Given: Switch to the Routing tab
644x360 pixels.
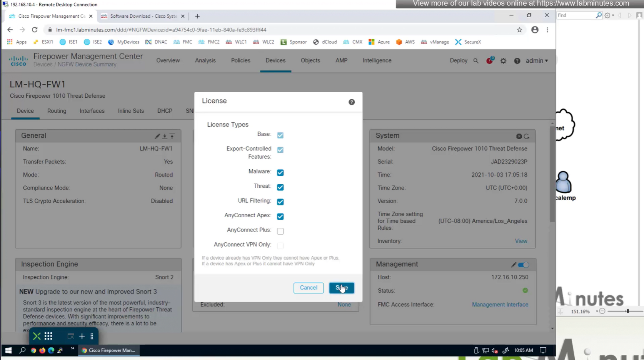Looking at the screenshot, I should 57,111.
